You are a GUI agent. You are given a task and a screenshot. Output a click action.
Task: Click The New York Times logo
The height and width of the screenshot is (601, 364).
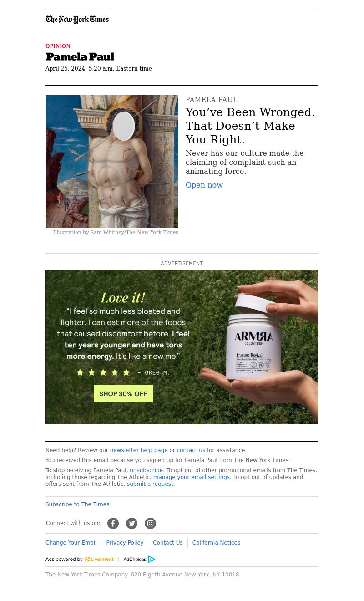coord(77,20)
